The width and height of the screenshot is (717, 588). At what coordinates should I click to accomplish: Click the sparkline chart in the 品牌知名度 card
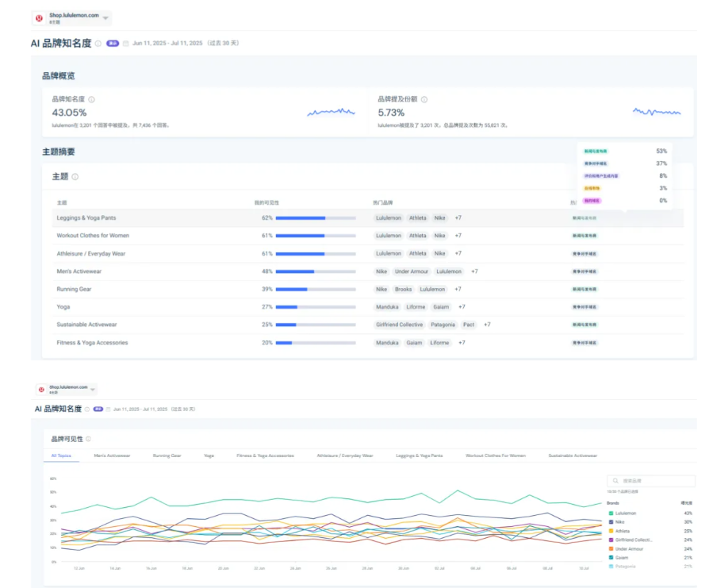click(x=331, y=112)
